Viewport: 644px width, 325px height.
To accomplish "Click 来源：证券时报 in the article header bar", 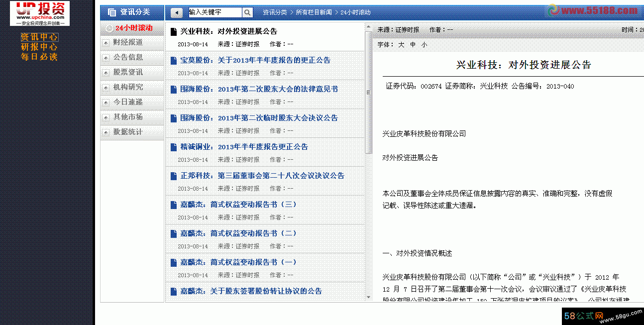I will point(398,30).
